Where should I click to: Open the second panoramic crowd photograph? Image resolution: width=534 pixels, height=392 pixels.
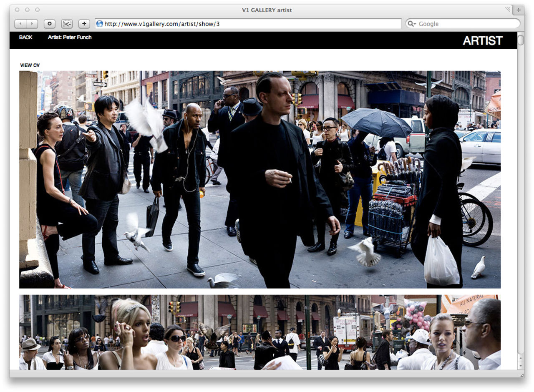click(x=259, y=332)
